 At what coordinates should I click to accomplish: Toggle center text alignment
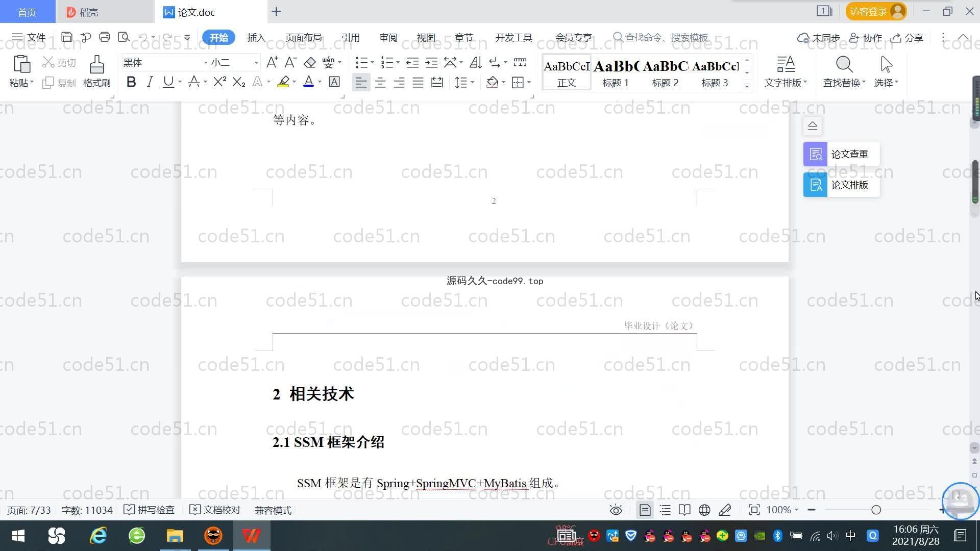(380, 82)
